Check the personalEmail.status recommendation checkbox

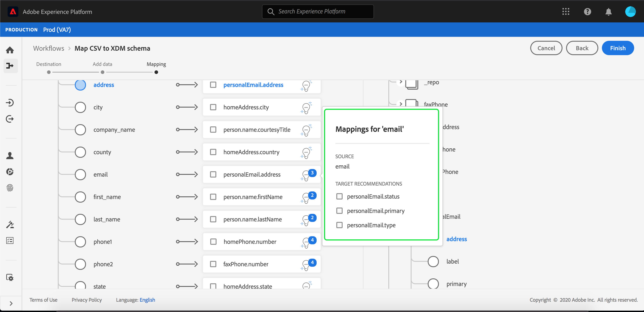pyautogui.click(x=339, y=196)
